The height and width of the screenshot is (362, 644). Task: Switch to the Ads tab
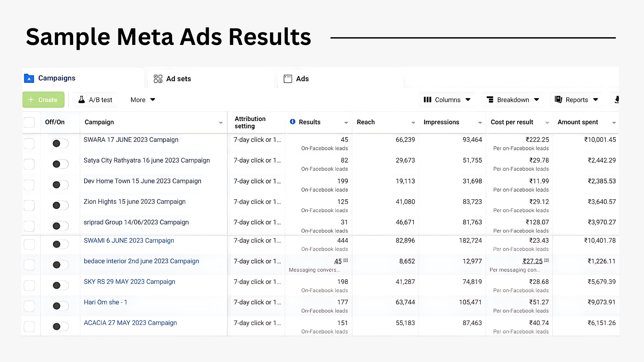pyautogui.click(x=302, y=79)
